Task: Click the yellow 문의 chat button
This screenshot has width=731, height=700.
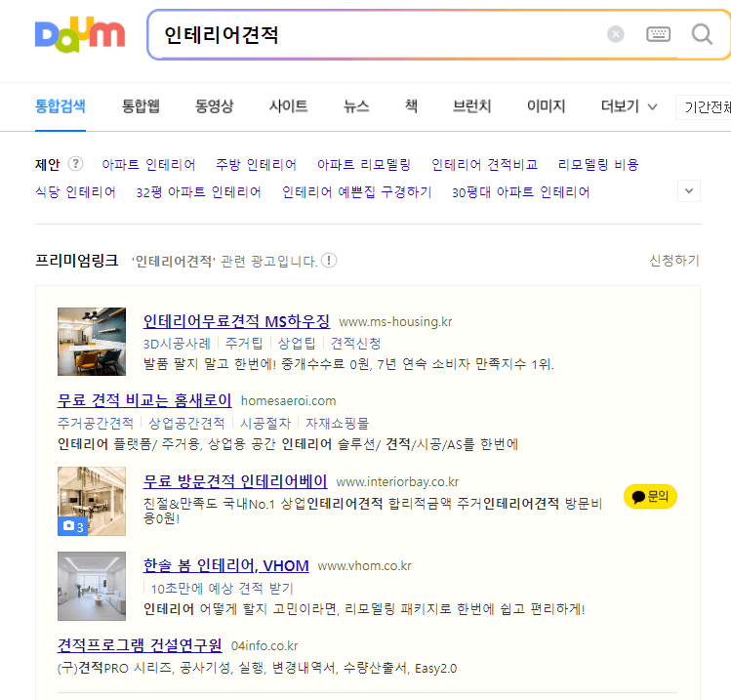Action: coord(650,497)
